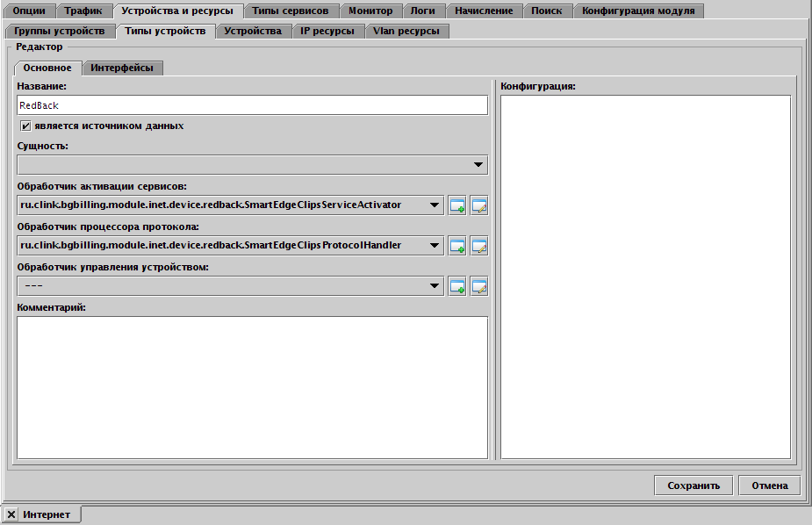The image size is (812, 525).
Task: Click add icon beside service activation handler
Action: click(x=457, y=205)
